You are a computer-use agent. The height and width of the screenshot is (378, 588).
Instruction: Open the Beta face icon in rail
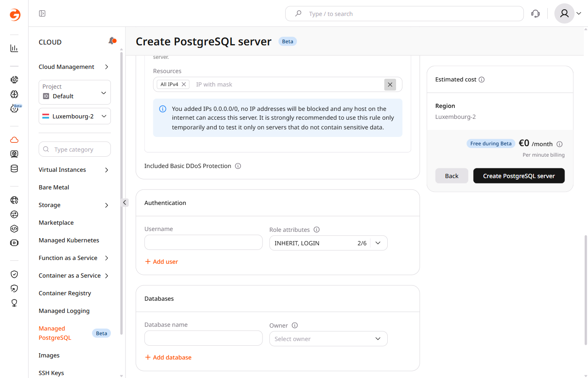coord(14,109)
